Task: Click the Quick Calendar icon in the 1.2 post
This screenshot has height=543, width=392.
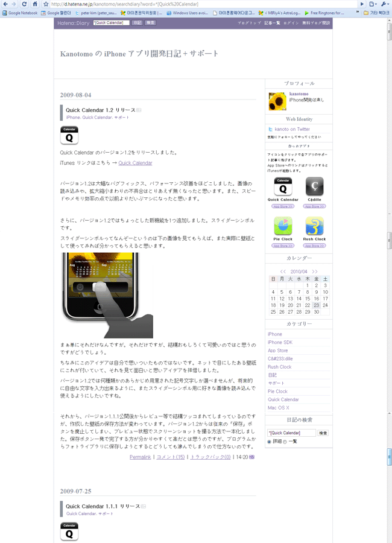Action: (69, 135)
